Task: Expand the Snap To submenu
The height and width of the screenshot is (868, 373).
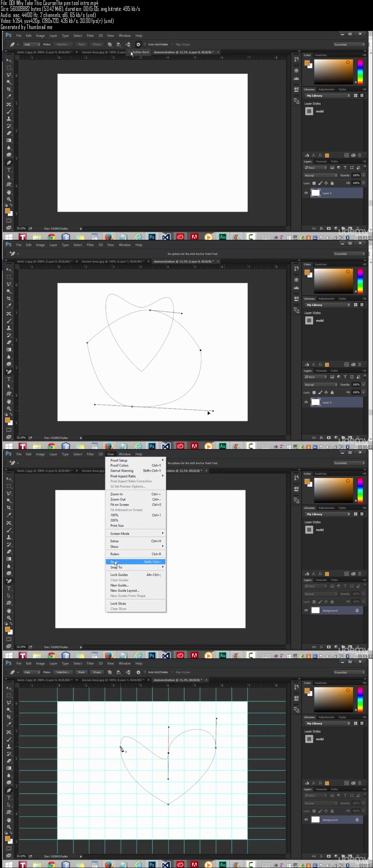Action: (x=136, y=567)
